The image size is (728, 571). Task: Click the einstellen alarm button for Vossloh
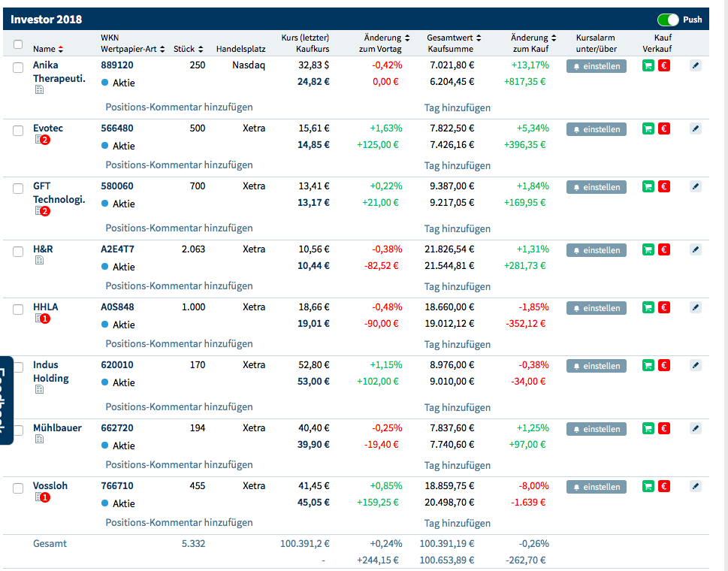point(596,487)
